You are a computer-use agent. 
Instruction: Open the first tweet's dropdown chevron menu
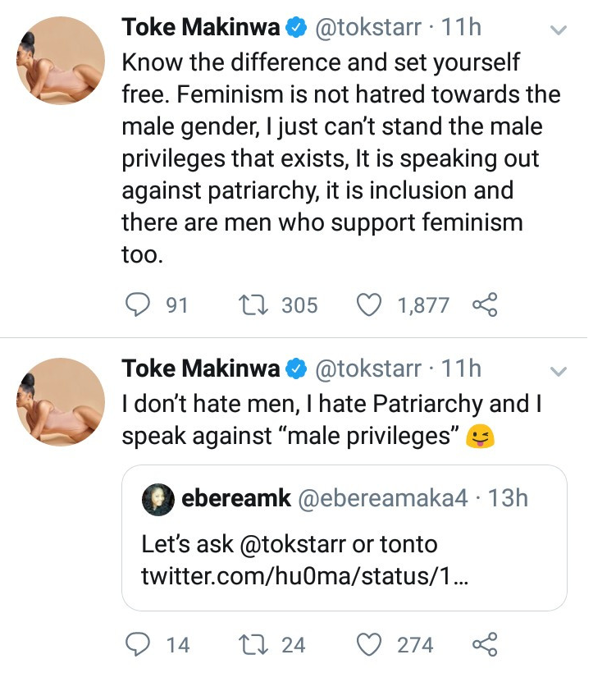click(x=558, y=30)
